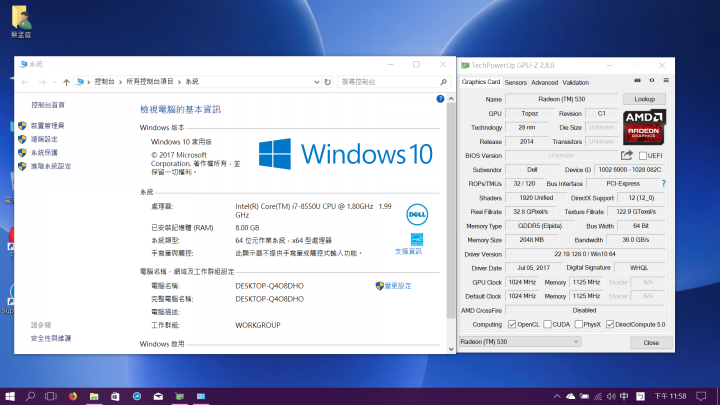Screen dimensions: 720x405
Task: Click the refresh button beside address bar
Action: [327, 82]
